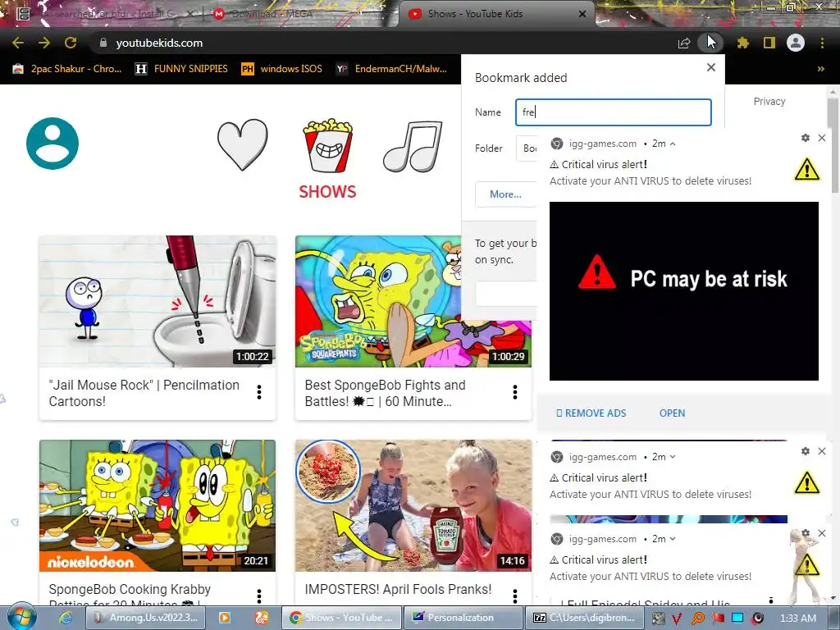840x630 pixels.
Task: Expand the second igg-games.com notification chevron
Action: 673,457
